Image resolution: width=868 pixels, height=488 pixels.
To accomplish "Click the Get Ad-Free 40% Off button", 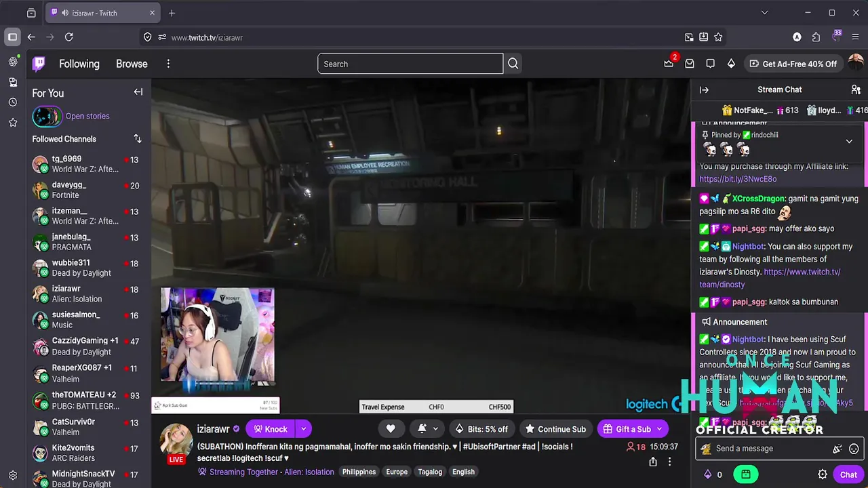I will pos(793,64).
